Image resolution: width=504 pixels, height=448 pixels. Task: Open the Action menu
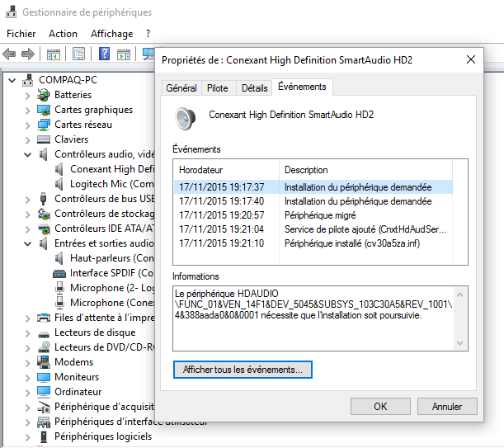[x=63, y=34]
